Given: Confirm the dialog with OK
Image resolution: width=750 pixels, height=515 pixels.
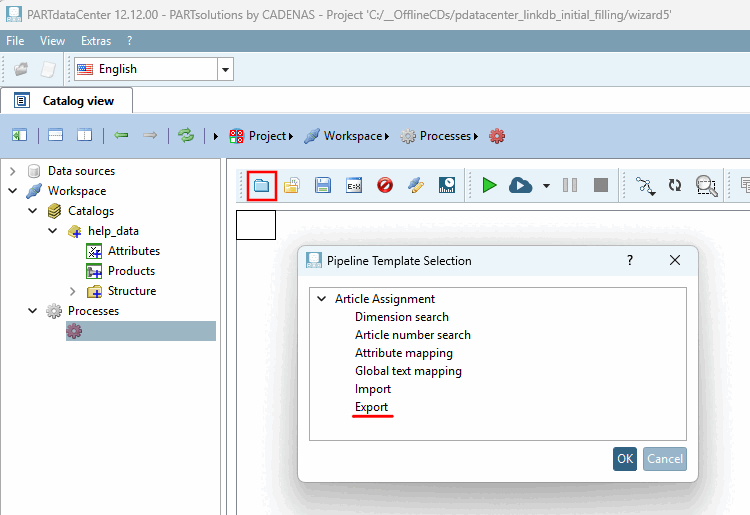Looking at the screenshot, I should tap(625, 459).
